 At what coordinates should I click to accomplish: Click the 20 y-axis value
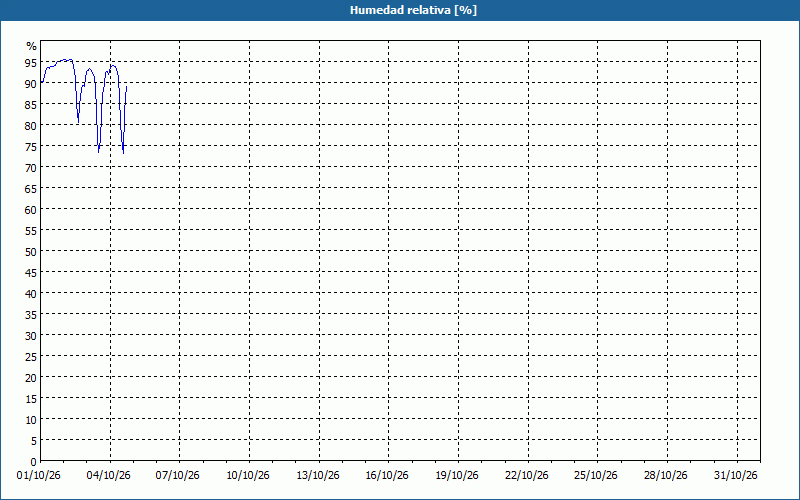[31, 378]
